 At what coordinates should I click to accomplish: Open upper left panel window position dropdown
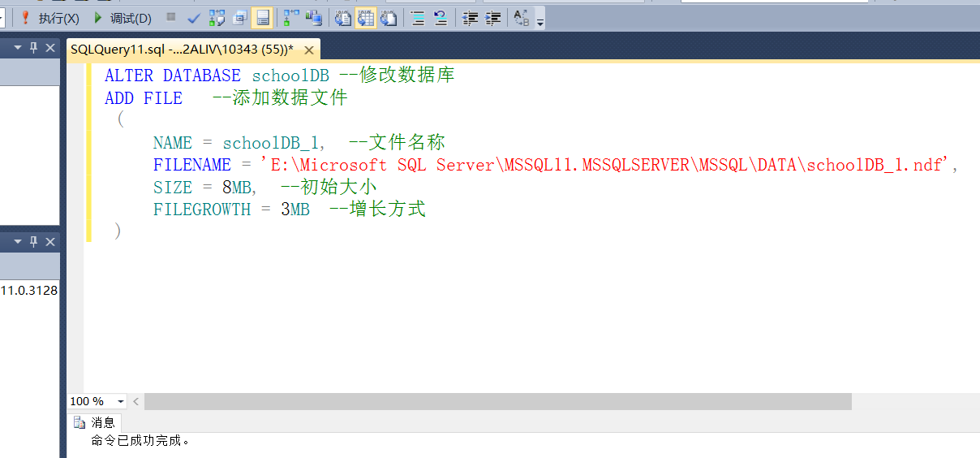18,48
